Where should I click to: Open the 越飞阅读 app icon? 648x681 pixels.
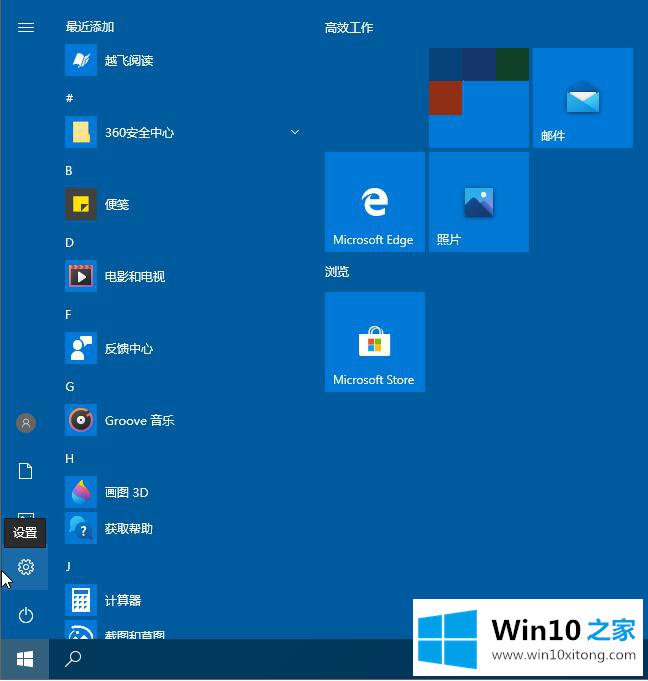[x=81, y=60]
